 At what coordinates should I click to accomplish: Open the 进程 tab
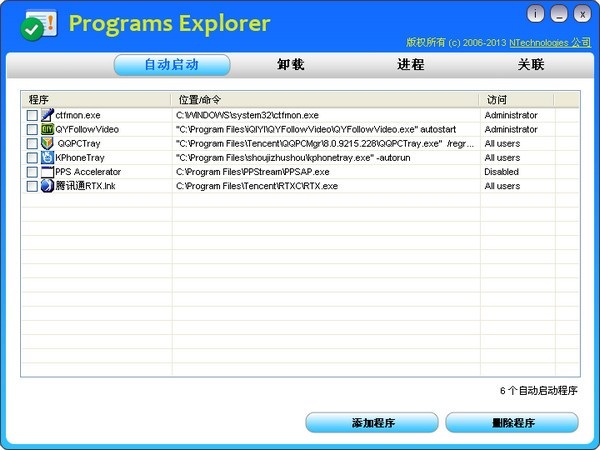click(x=411, y=65)
